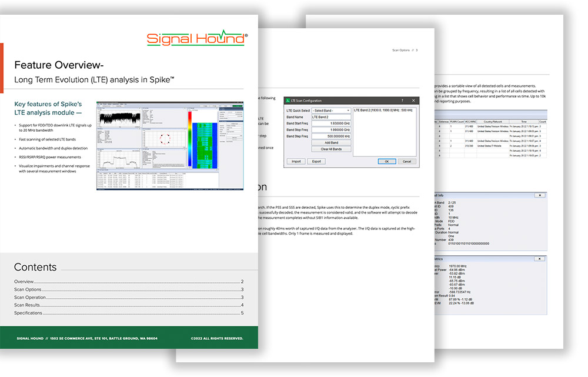
Task: Click the ©2022 All Rights Reserved footer text
Action: click(x=217, y=338)
